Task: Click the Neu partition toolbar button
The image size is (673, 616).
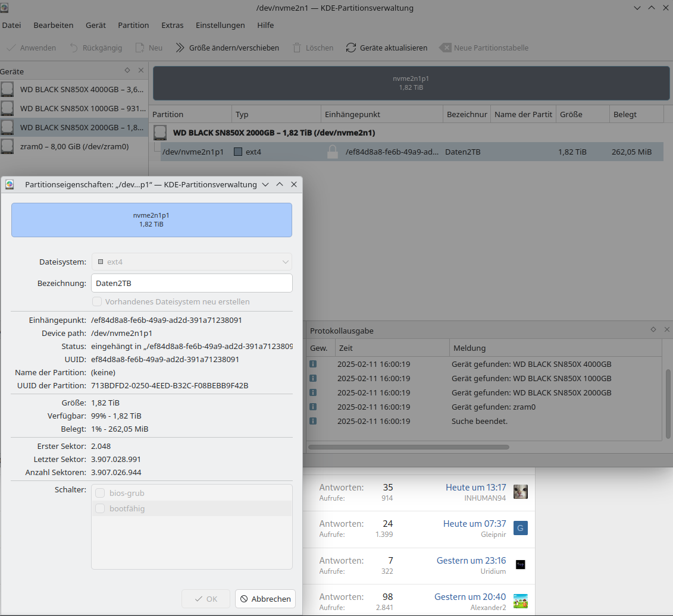Action: (x=149, y=48)
